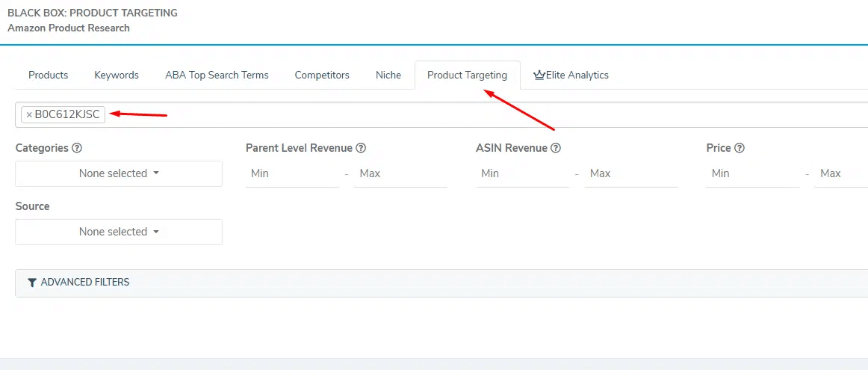
Task: Select the Product Targeting tab
Action: pos(467,75)
